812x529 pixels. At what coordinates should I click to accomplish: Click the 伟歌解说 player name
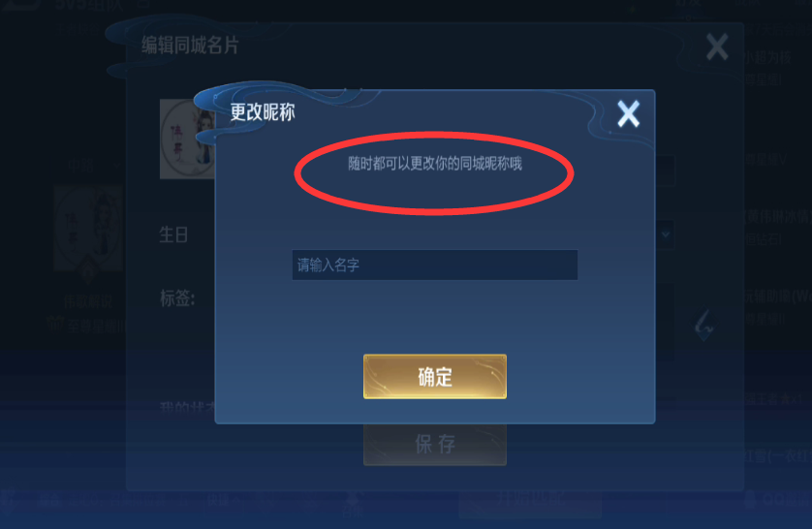(x=88, y=301)
